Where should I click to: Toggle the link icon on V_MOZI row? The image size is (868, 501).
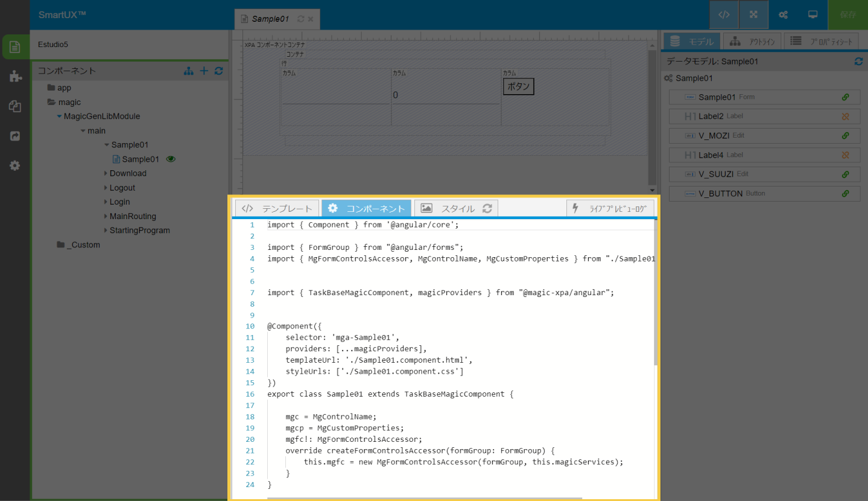point(845,136)
